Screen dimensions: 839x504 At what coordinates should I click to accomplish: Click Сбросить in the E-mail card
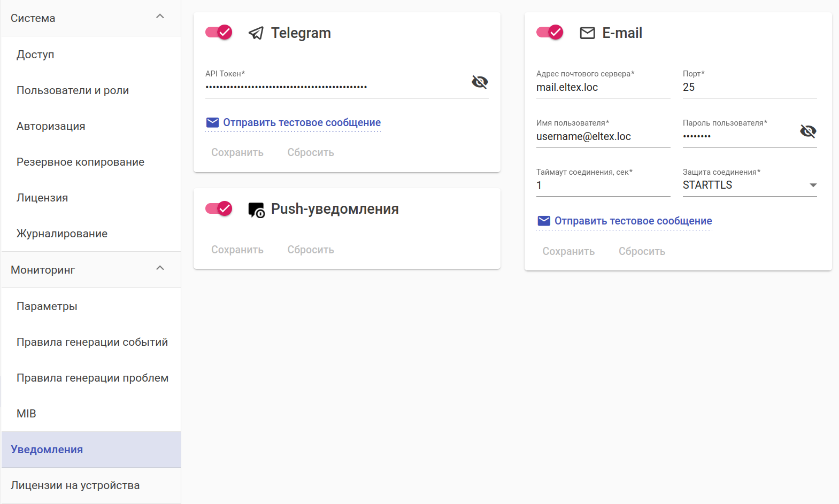coord(642,251)
